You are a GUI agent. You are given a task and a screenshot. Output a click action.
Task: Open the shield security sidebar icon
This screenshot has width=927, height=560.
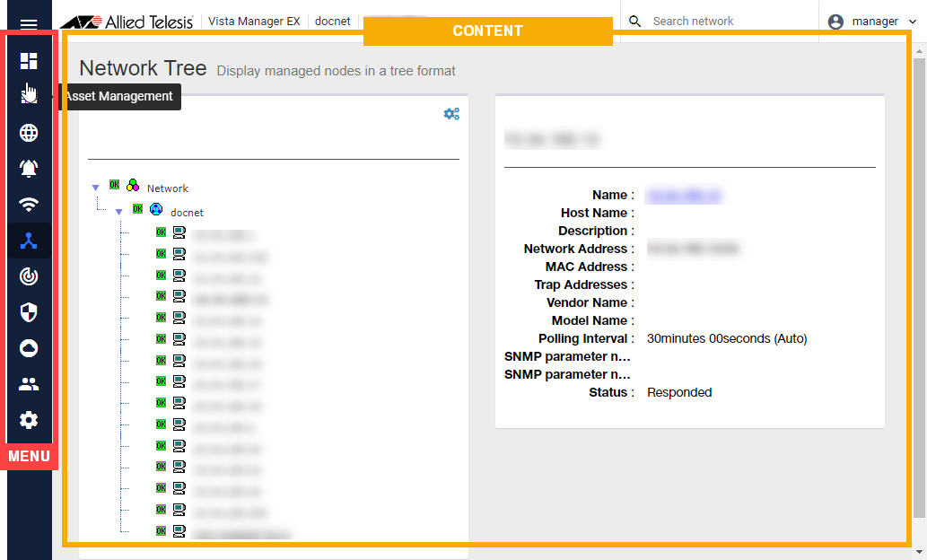[x=29, y=312]
